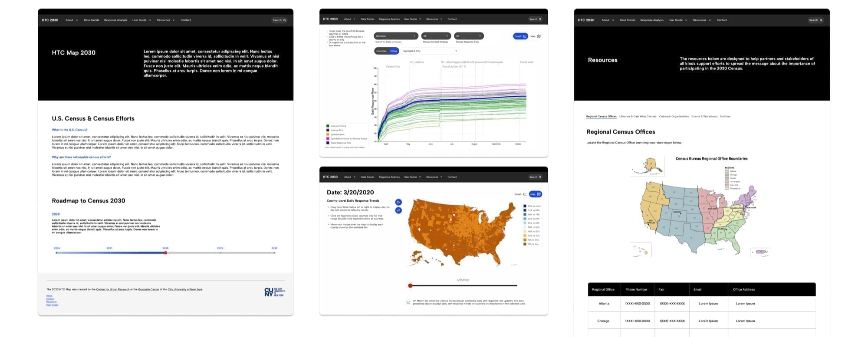Screen dimensions: 868x337
Task: Click the play animation button beside the county map
Action: click(398, 202)
